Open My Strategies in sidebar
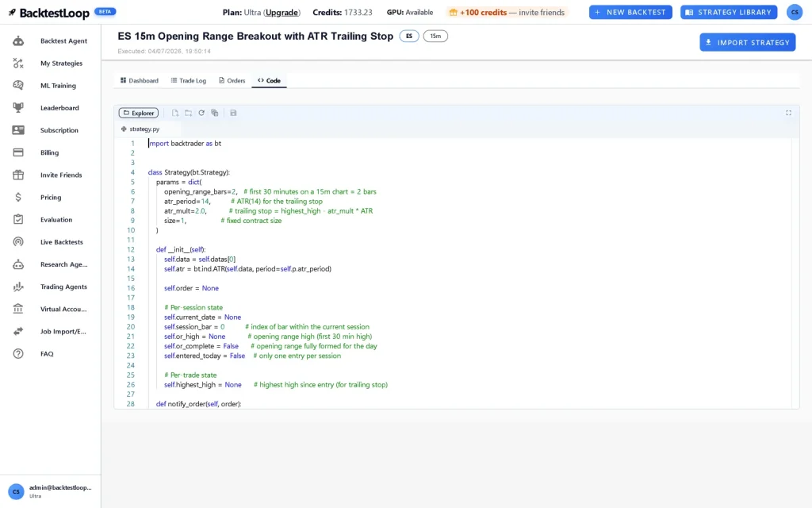This screenshot has width=812, height=508. 50,63
